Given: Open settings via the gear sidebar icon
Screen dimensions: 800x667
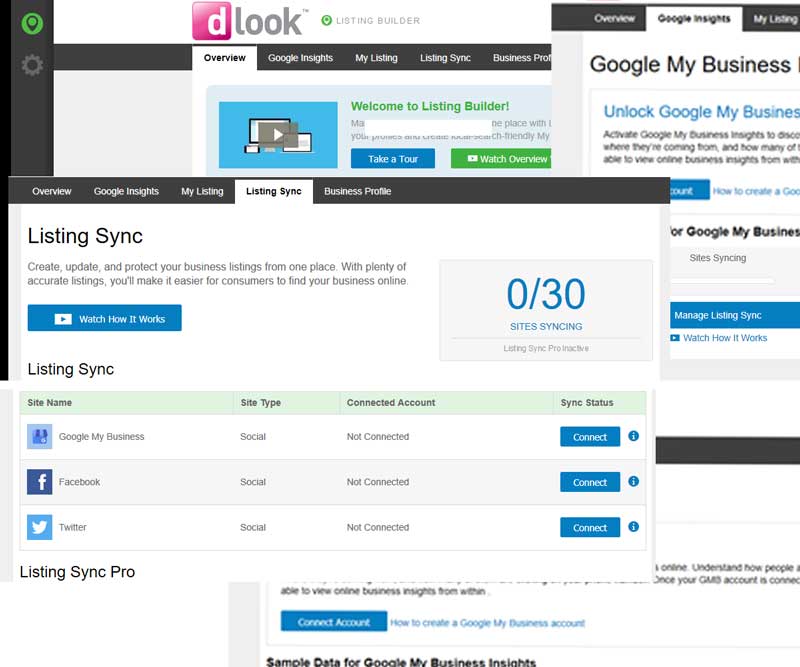Looking at the screenshot, I should (32, 65).
